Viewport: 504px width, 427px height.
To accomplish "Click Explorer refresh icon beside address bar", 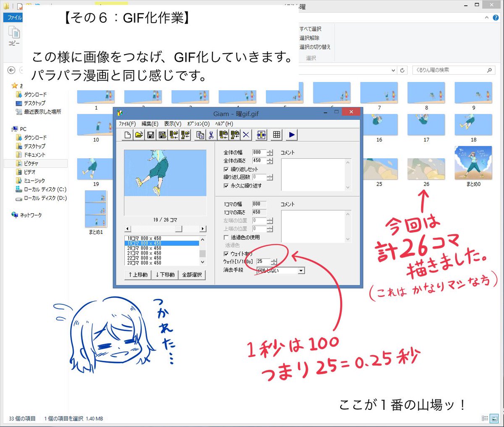I will point(402,70).
